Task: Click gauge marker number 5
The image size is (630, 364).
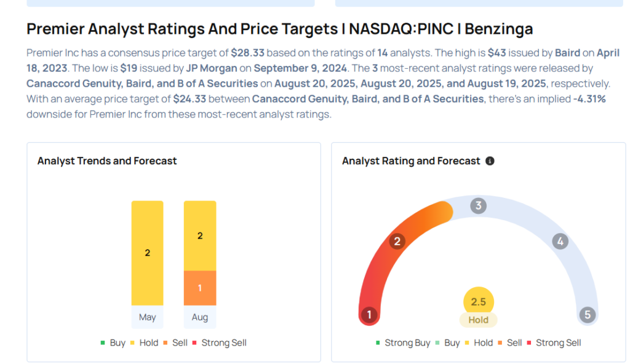Action: 588,315
